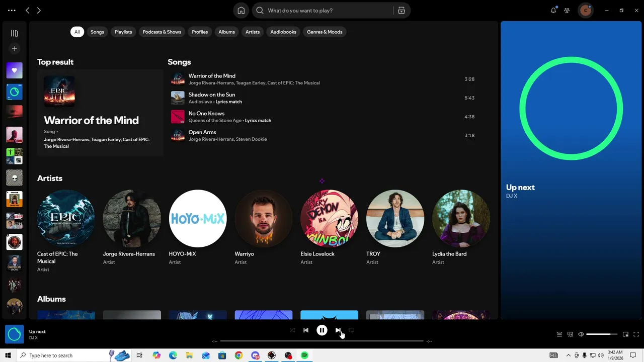Select the Profiles filter chip
Image resolution: width=644 pixels, height=362 pixels.
(200, 32)
